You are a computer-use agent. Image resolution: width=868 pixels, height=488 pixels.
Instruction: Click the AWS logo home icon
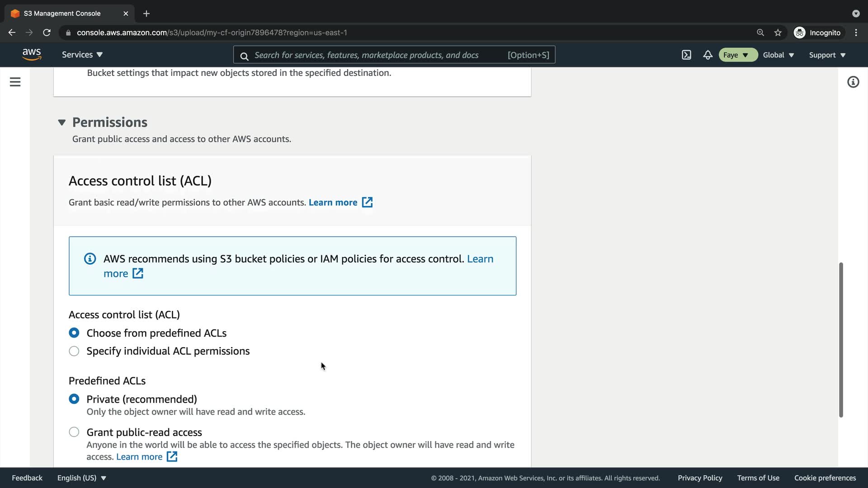(x=32, y=54)
